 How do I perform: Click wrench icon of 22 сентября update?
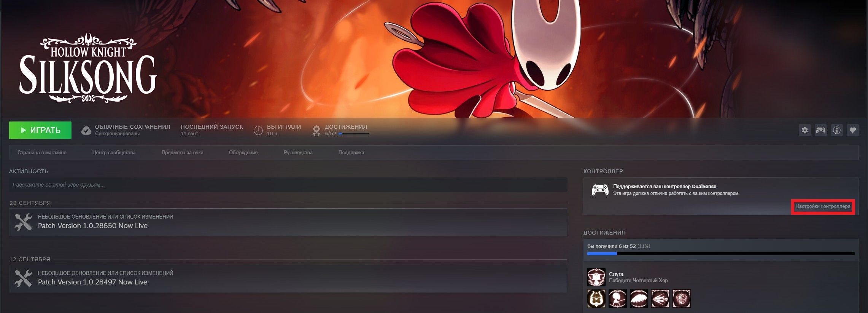[x=23, y=222]
